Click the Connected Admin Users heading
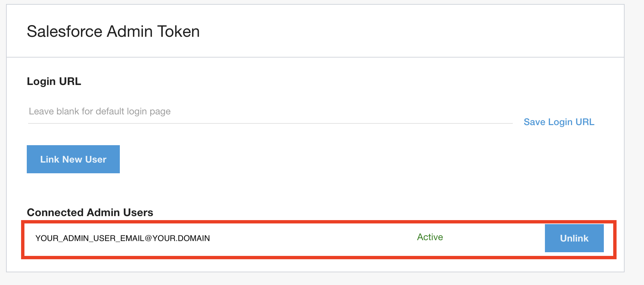This screenshot has width=644, height=285. click(x=90, y=212)
